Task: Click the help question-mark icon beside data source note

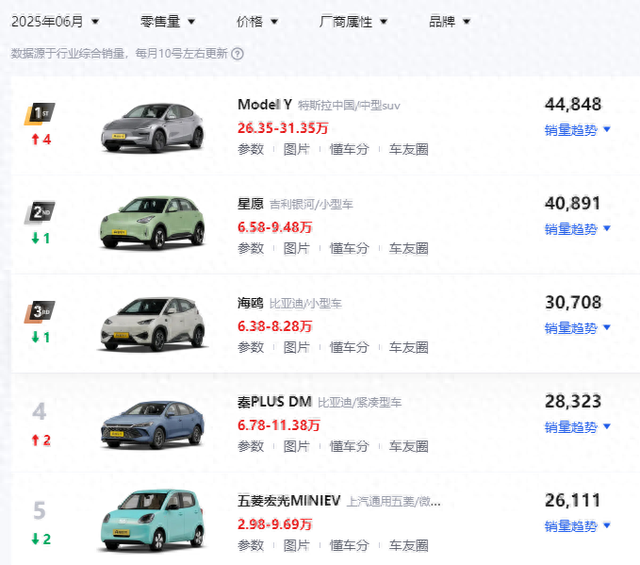Action: pos(238,54)
